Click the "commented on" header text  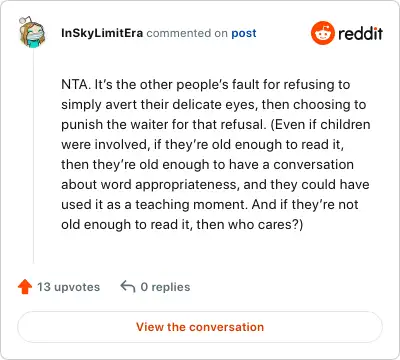point(187,33)
